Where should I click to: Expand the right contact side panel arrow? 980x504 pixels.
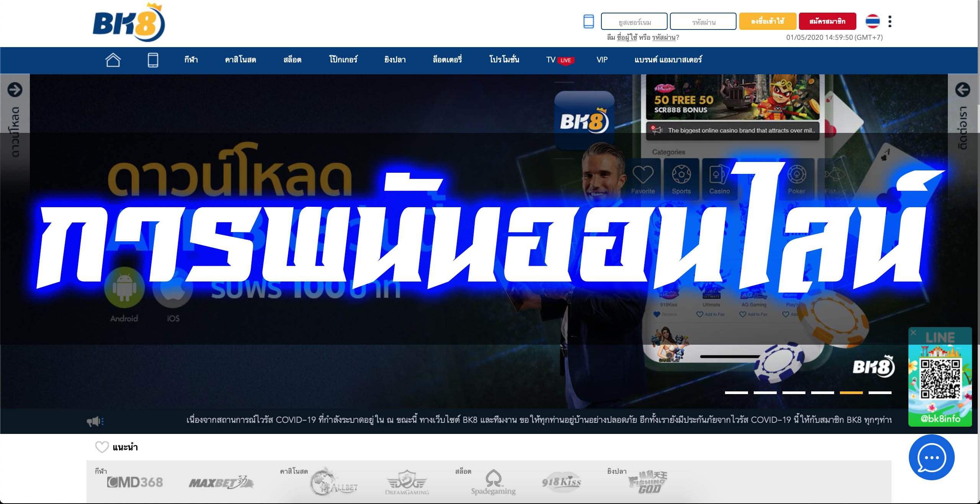click(962, 90)
